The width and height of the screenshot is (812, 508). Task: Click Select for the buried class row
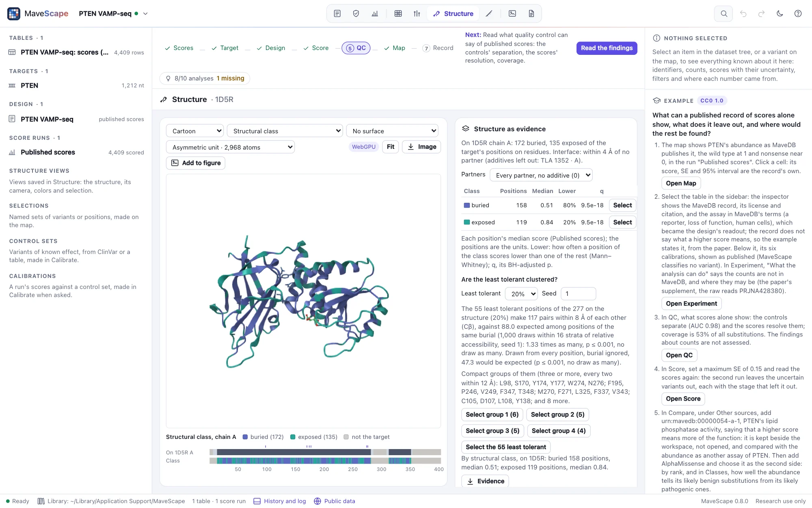click(622, 205)
